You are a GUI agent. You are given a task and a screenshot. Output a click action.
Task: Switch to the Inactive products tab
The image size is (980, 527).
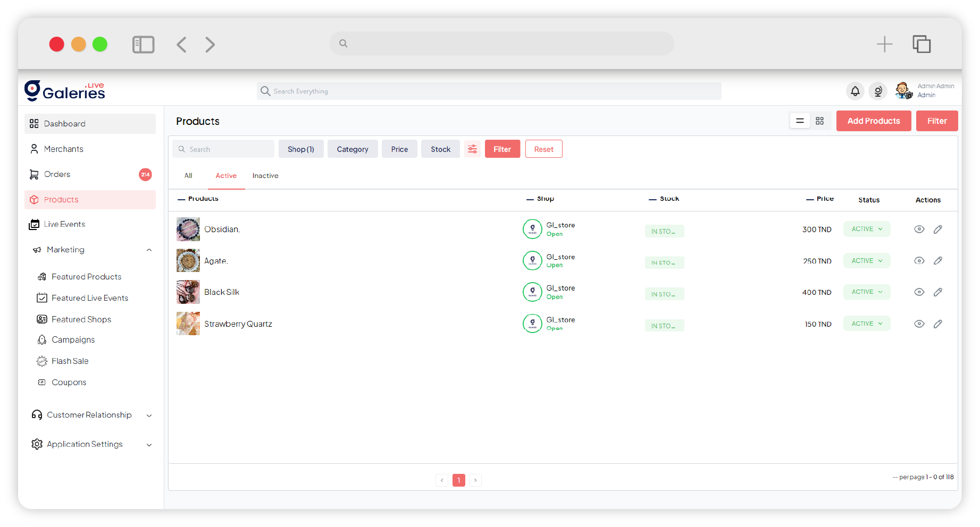(x=265, y=176)
